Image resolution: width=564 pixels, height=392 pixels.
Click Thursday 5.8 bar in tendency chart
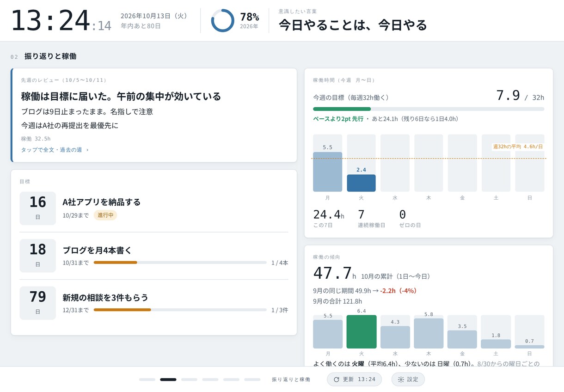pos(429,333)
